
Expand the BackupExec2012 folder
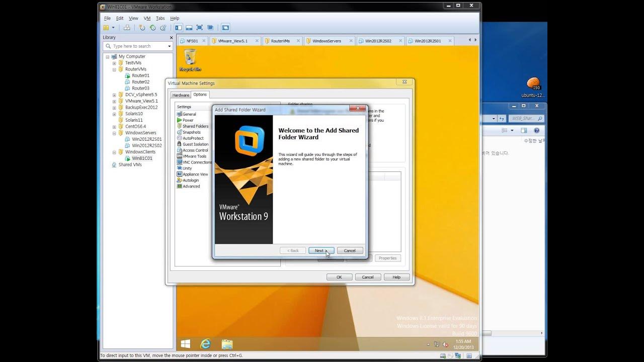(114, 107)
